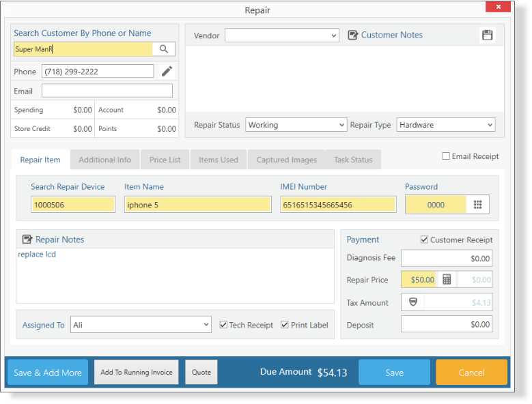Image resolution: width=532 pixels, height=404 pixels.
Task: Click Add To Running Invoice button
Action: pyautogui.click(x=137, y=372)
